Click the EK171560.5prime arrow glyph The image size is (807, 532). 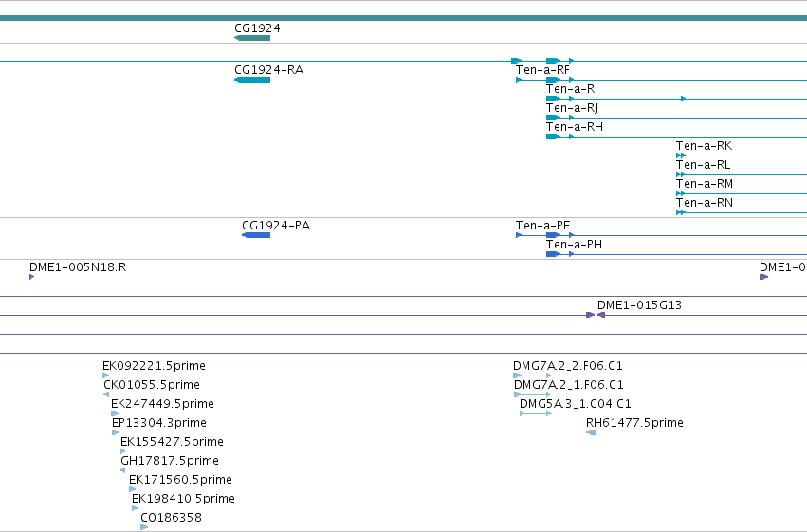132,489
